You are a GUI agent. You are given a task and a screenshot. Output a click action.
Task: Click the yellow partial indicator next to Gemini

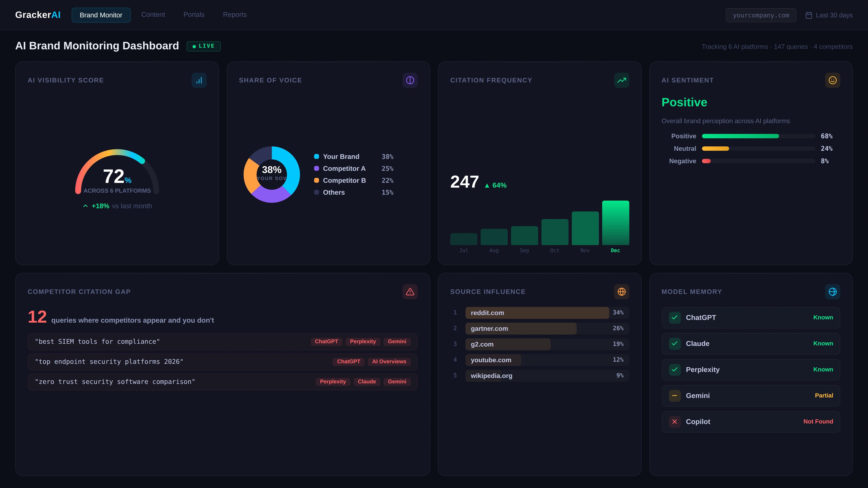675,396
